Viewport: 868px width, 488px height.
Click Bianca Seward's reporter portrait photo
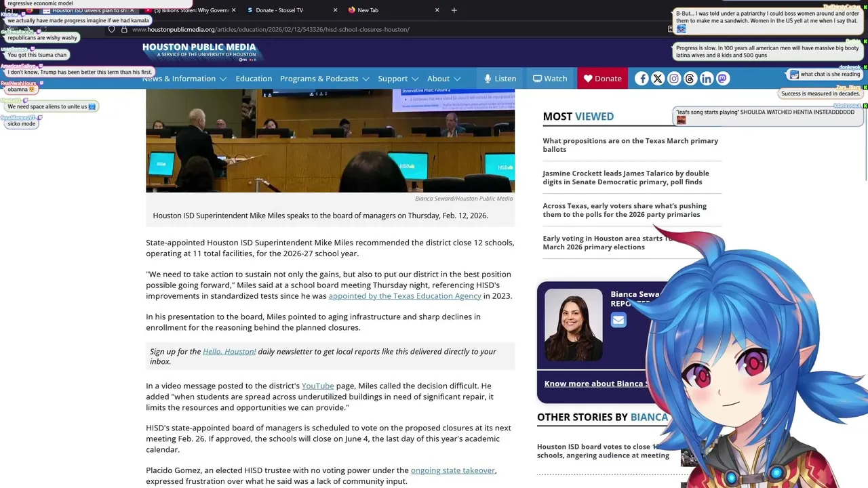573,325
